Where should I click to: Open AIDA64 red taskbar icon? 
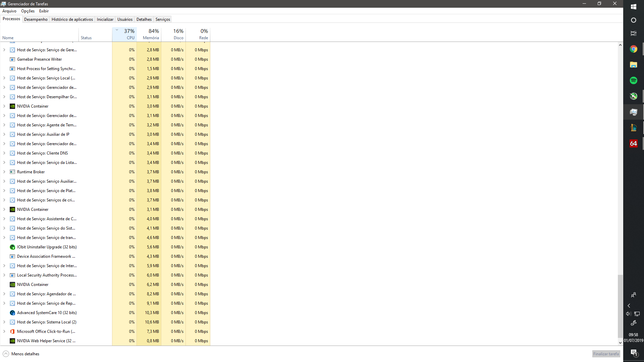pyautogui.click(x=633, y=143)
